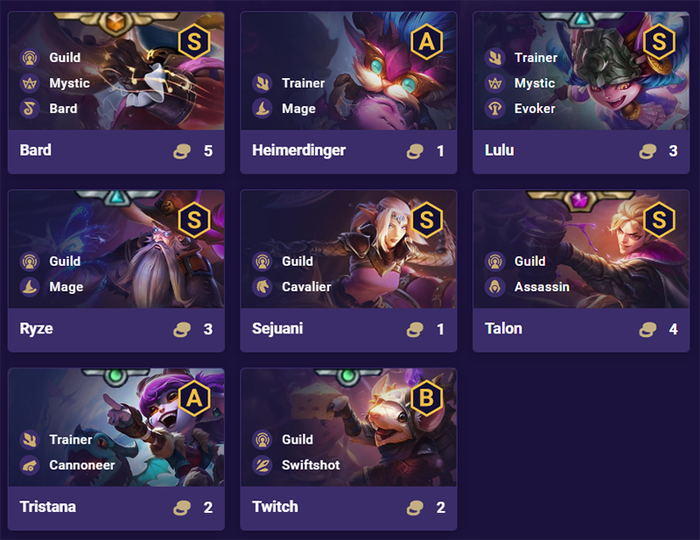Click Twitch's Swiftshot trait icon

click(261, 465)
